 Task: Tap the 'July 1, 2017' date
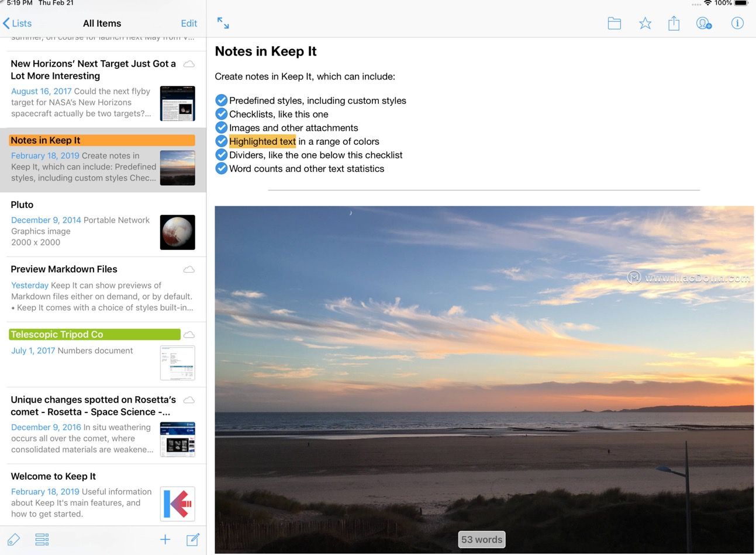33,351
